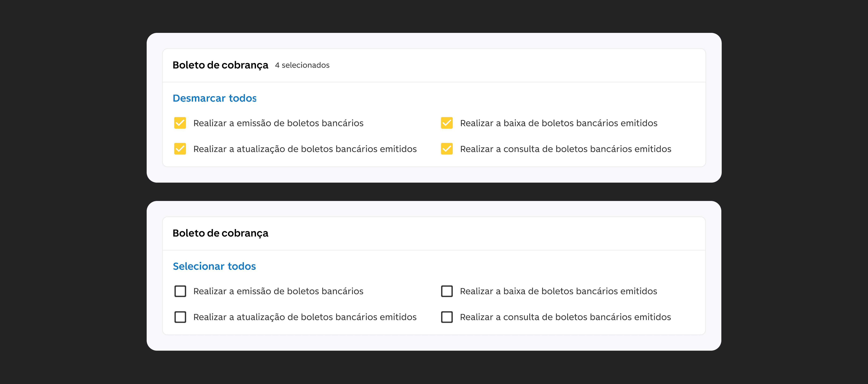Uncheck the checked 'emissão de boletos bancários' checkbox
Viewport: 868px width, 384px height.
click(x=180, y=123)
